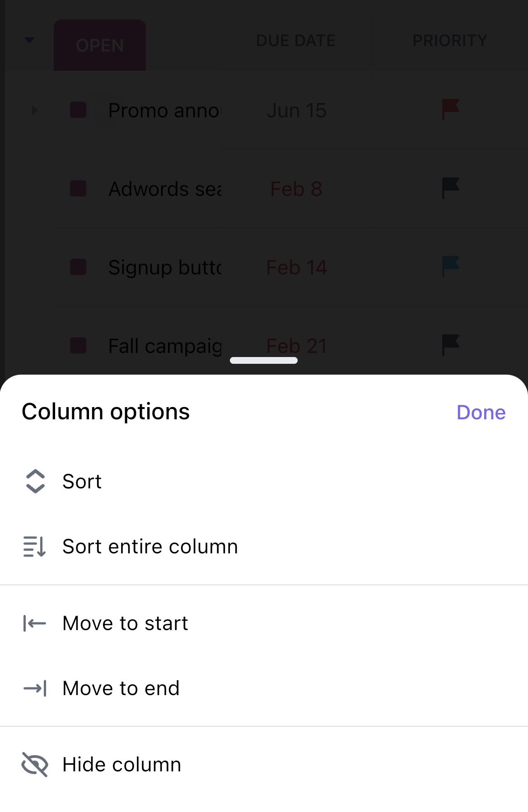Open the DUE DATE column header
This screenshot has height=812, width=528.
point(296,40)
